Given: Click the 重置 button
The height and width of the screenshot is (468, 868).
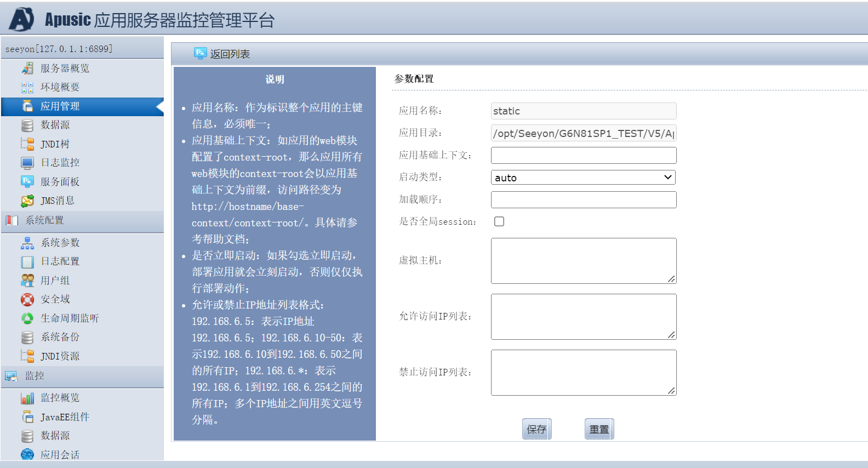Looking at the screenshot, I should point(599,429).
